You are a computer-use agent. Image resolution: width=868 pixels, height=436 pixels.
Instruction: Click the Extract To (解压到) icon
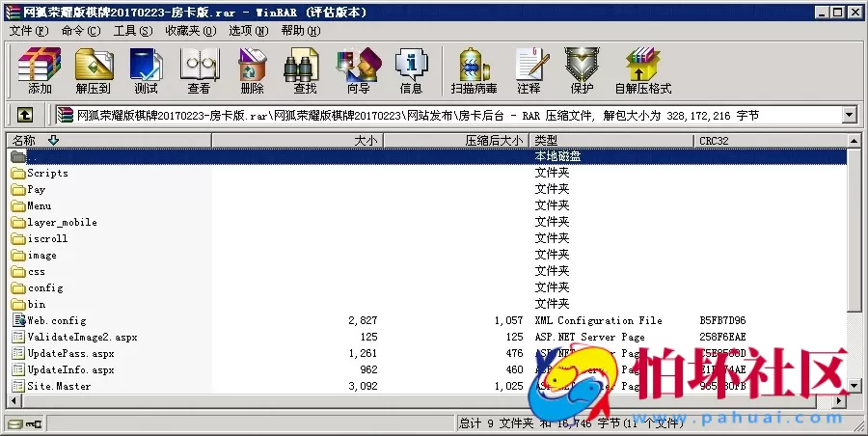tap(93, 70)
